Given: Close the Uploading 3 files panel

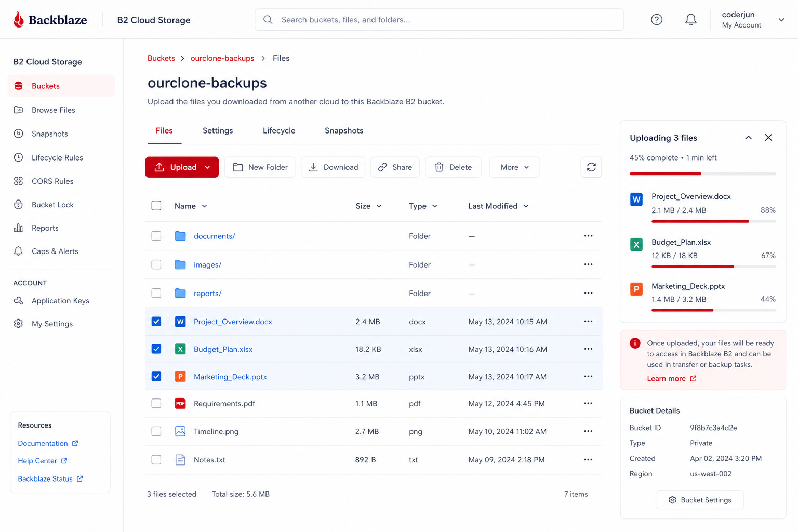Looking at the screenshot, I should tap(768, 138).
